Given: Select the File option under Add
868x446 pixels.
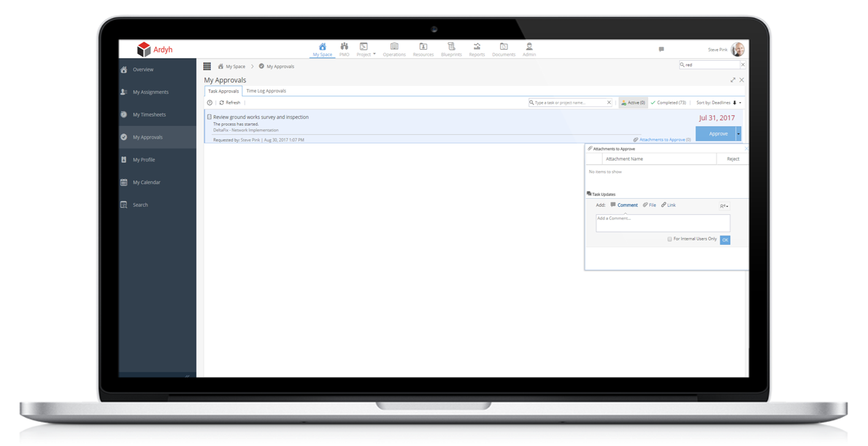Looking at the screenshot, I should pyautogui.click(x=649, y=205).
